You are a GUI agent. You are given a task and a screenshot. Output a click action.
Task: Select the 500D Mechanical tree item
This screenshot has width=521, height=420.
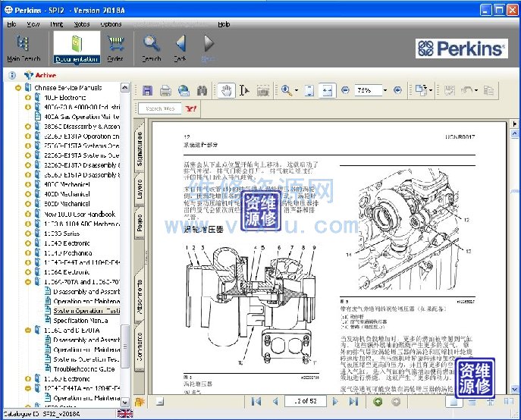[x=67, y=204]
